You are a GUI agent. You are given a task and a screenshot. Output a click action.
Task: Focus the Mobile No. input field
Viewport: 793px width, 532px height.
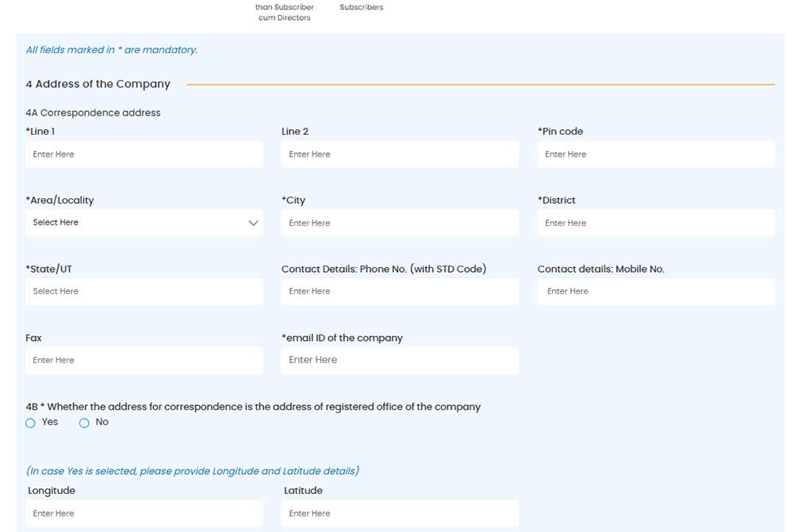(x=656, y=292)
